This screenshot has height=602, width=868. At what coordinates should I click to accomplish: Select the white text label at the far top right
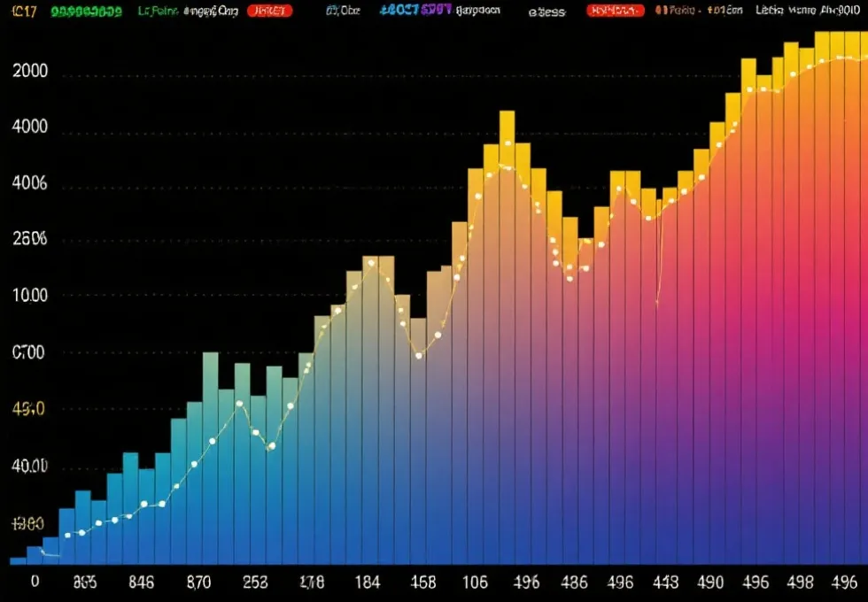coord(810,12)
